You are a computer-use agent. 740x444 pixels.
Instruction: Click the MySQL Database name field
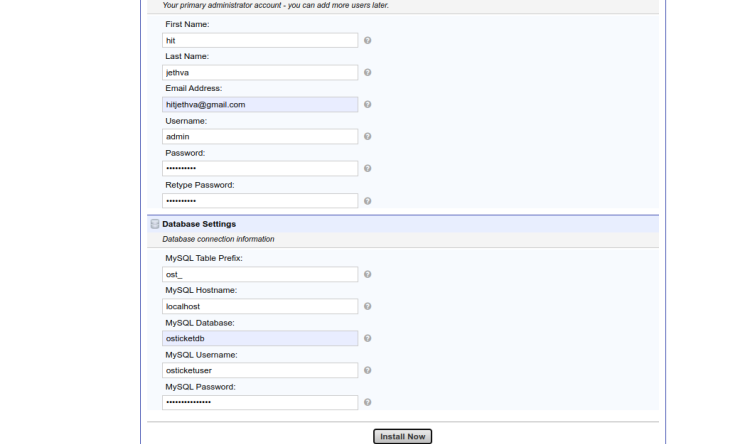260,339
